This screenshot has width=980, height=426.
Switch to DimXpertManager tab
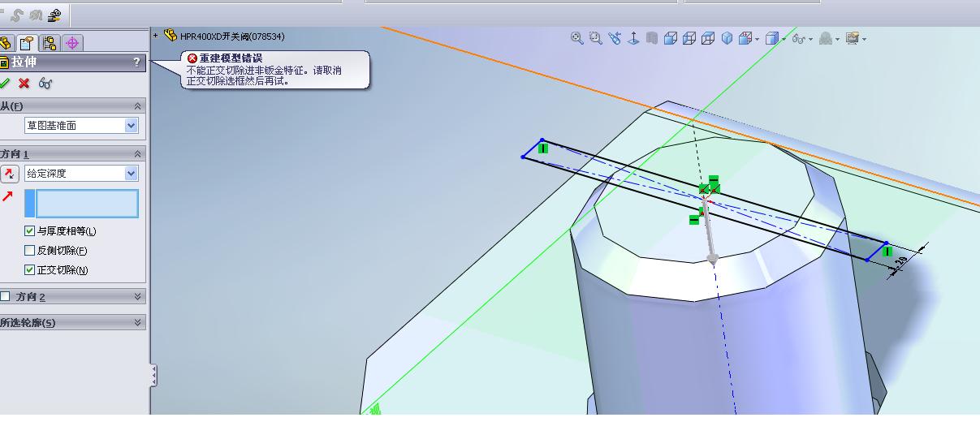point(72,43)
